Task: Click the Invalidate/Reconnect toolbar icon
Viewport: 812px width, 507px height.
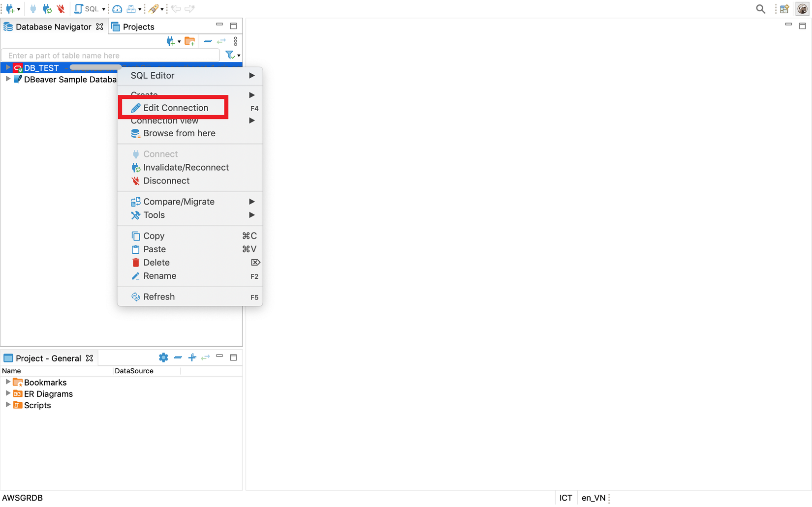Action: point(47,9)
